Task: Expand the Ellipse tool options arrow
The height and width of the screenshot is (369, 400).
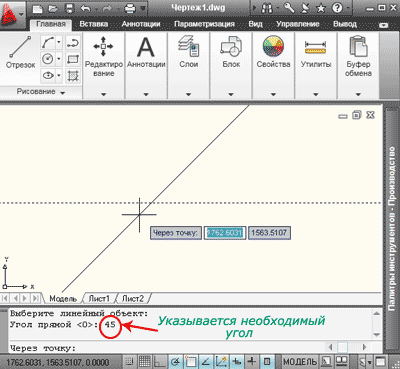Action: (59, 76)
